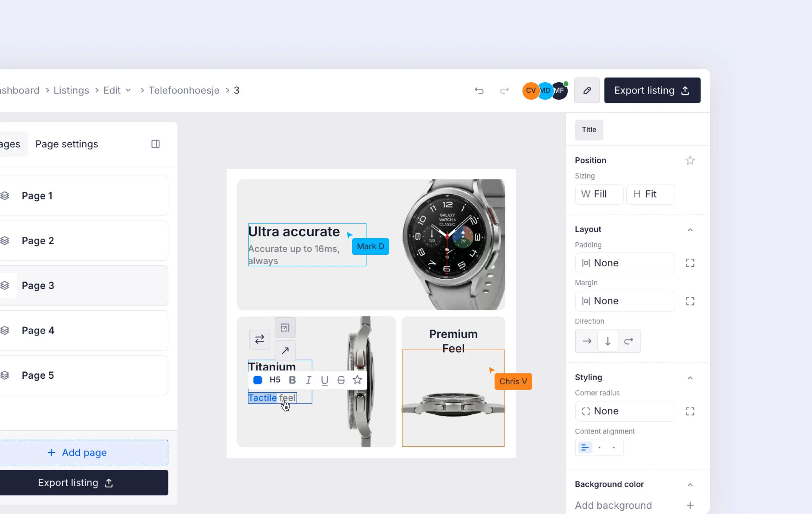Expand individual padding sides icon

click(x=690, y=263)
